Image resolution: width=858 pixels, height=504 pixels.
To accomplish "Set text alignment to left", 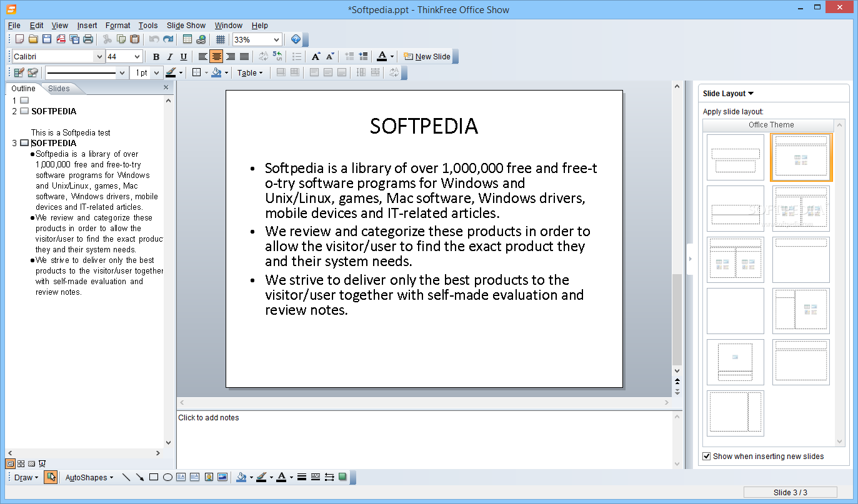I will (202, 56).
